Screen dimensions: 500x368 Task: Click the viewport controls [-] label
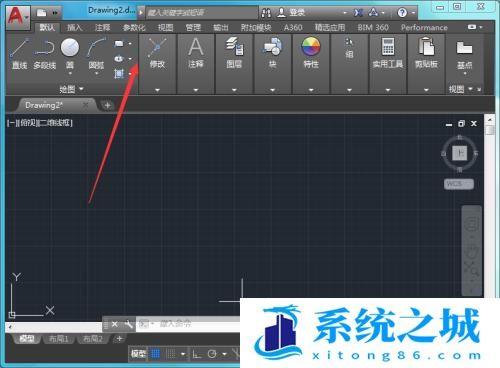coord(11,123)
